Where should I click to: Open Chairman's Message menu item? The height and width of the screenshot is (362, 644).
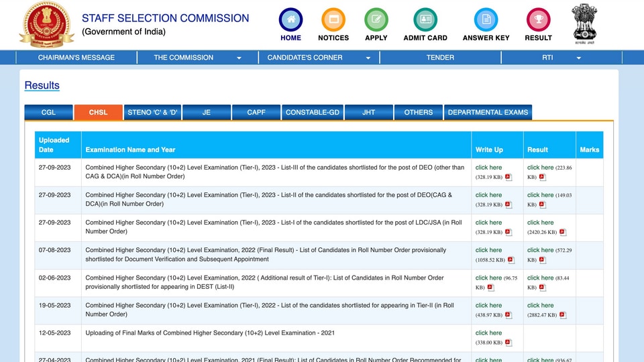coord(76,58)
